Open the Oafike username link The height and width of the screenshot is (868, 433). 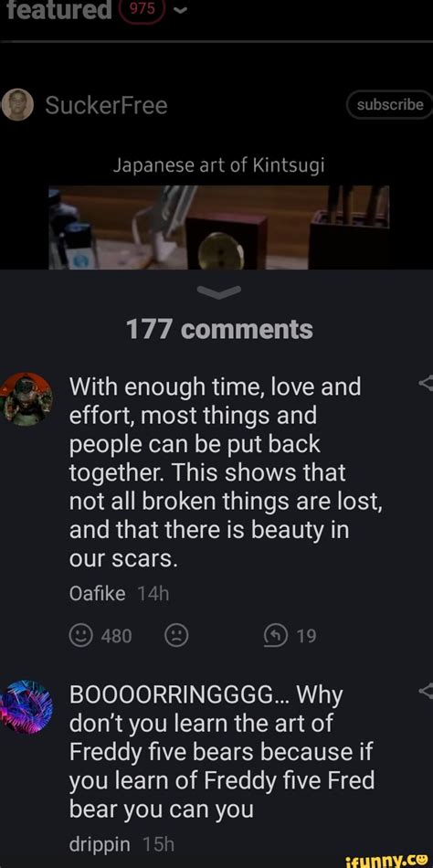coord(98,594)
